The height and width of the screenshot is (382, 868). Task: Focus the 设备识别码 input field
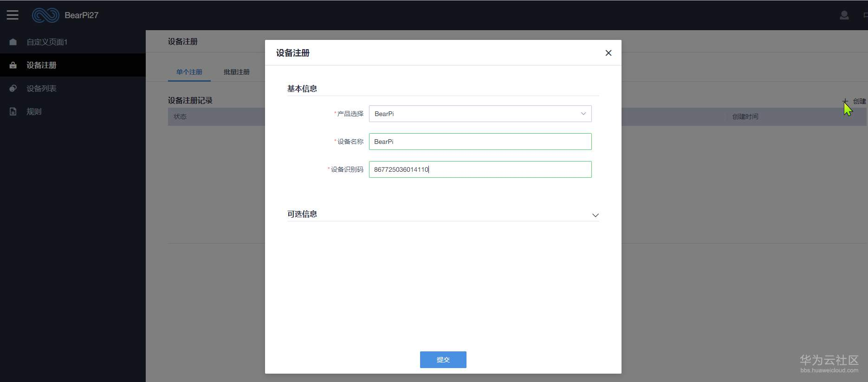pos(480,169)
